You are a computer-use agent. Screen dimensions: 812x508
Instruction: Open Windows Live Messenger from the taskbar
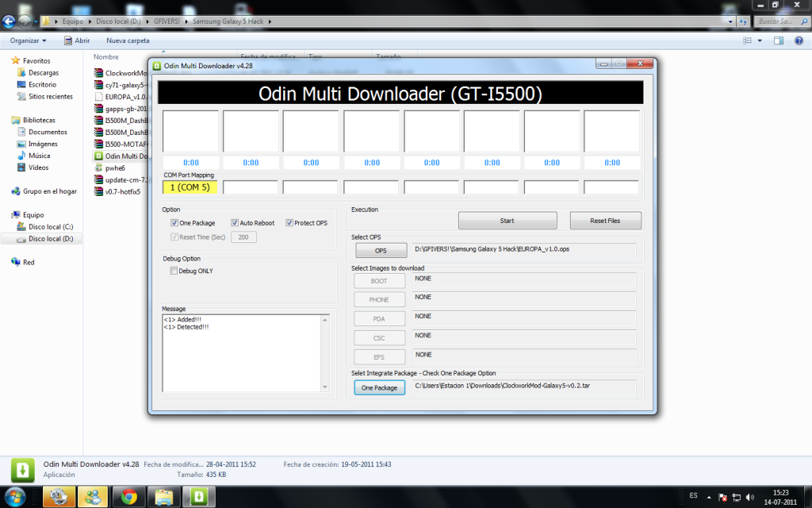(x=94, y=497)
